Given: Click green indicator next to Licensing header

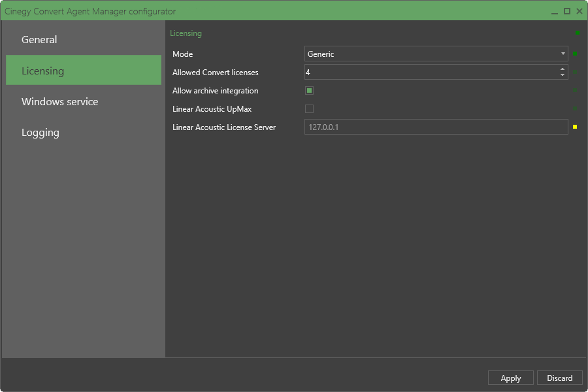Looking at the screenshot, I should pos(578,33).
